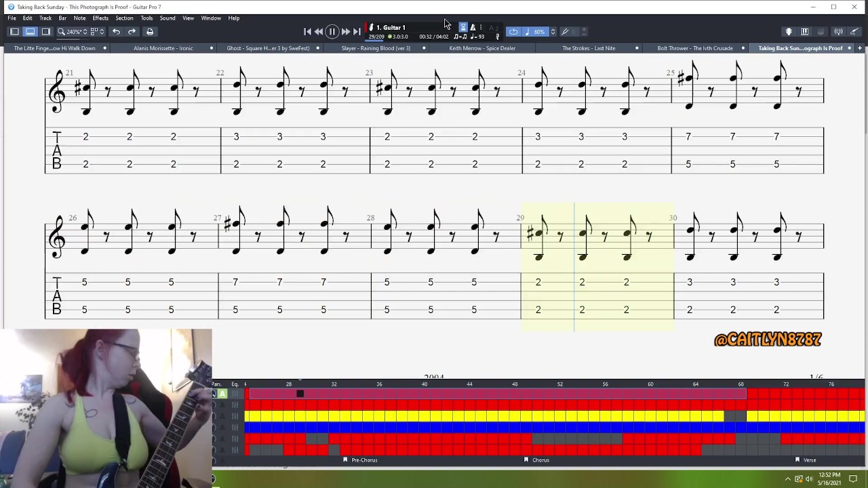Pause playback with the pause button
The width and height of the screenshot is (868, 488).
(x=332, y=32)
